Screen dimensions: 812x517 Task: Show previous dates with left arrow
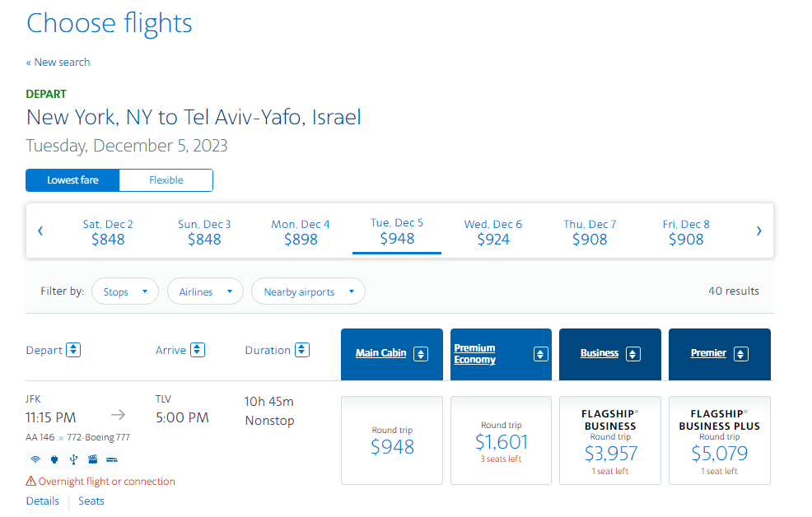click(40, 231)
